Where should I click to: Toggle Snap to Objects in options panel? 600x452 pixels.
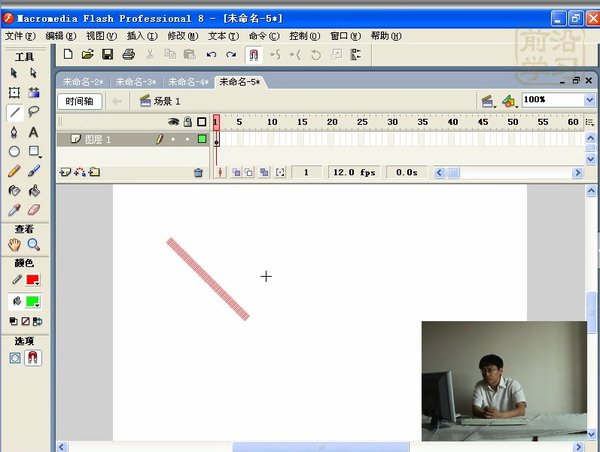tap(33, 358)
